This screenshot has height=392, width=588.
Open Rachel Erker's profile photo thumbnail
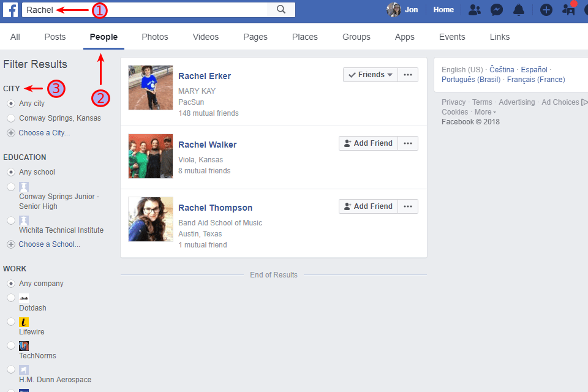point(151,88)
